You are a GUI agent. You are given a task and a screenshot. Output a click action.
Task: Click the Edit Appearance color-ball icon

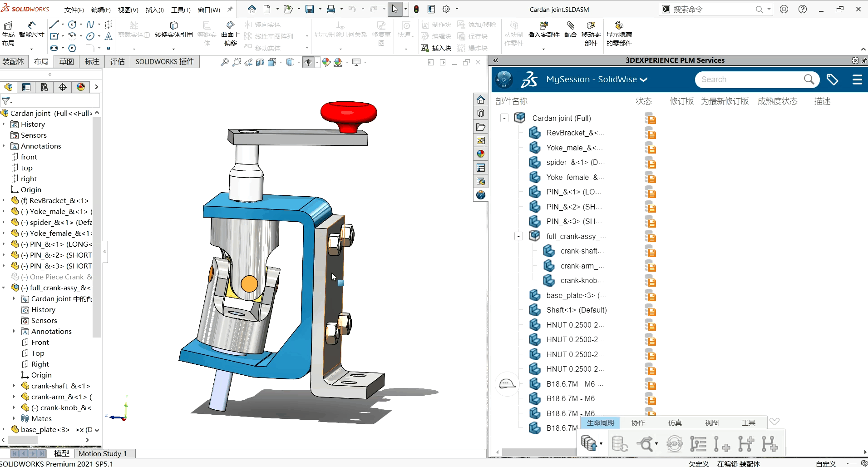pyautogui.click(x=326, y=62)
